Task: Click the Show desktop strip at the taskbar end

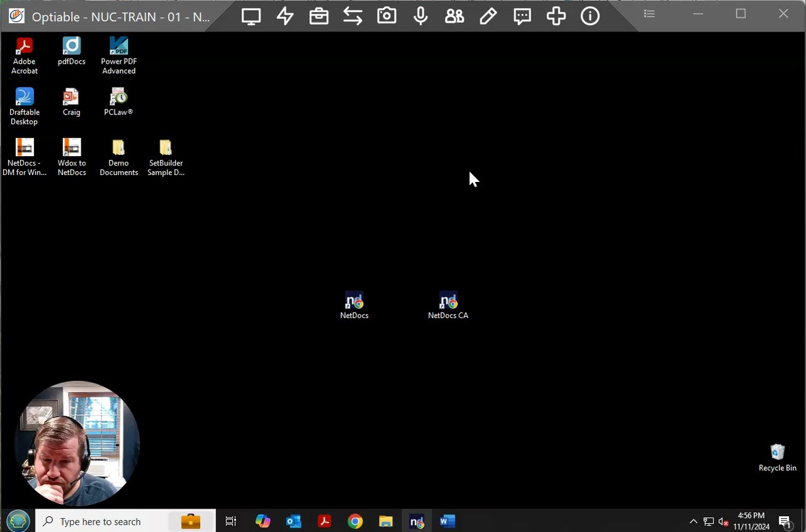Action: [803, 521]
